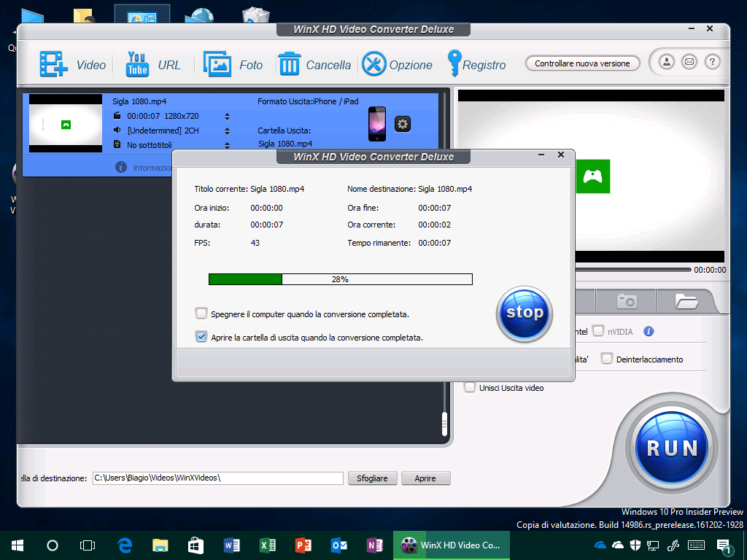Screen dimensions: 747x560
Task: Click the WinX HD Video Converter taskbar button
Action: tap(451, 545)
